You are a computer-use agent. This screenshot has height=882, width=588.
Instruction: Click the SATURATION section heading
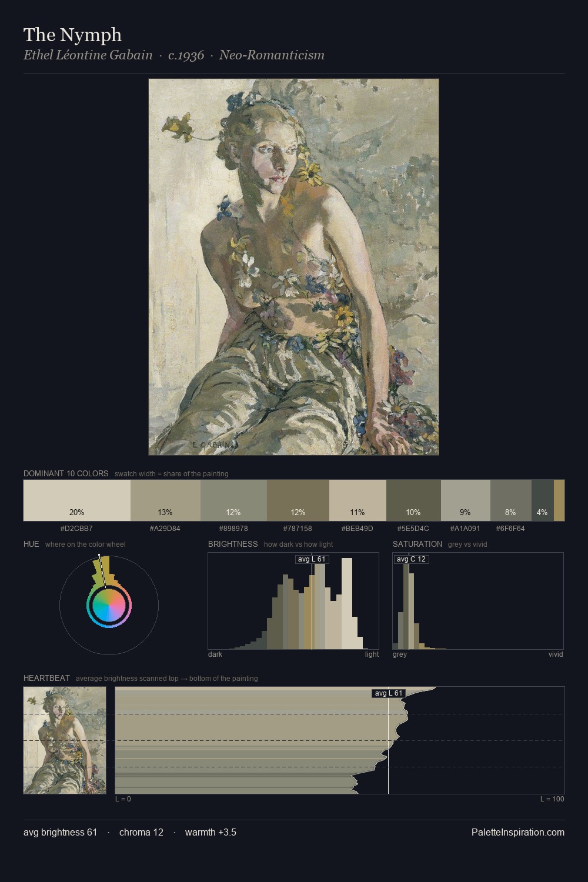click(417, 544)
